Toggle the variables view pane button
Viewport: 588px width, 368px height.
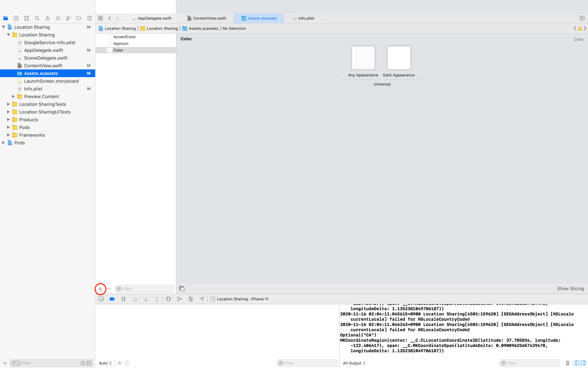577,363
